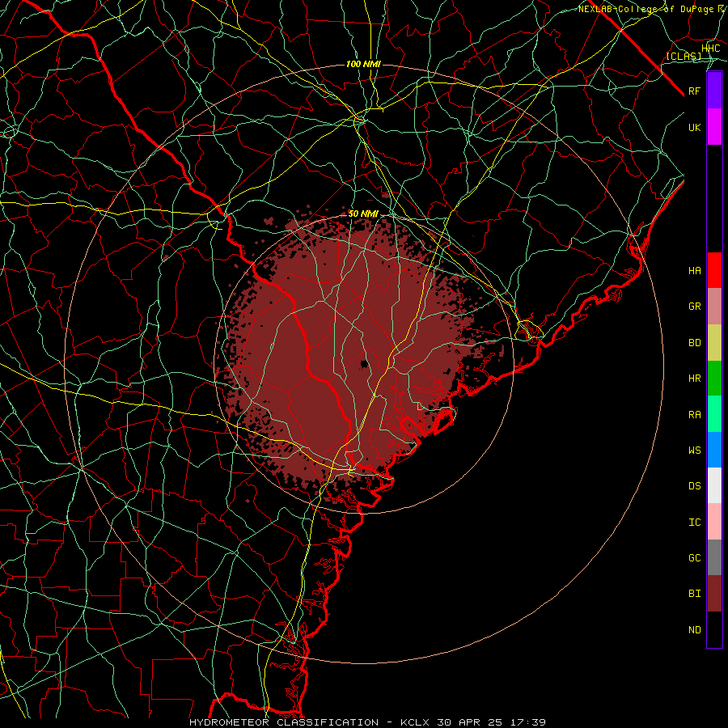728x728 pixels.
Task: Click the HA red legend swatch
Action: [x=714, y=270]
